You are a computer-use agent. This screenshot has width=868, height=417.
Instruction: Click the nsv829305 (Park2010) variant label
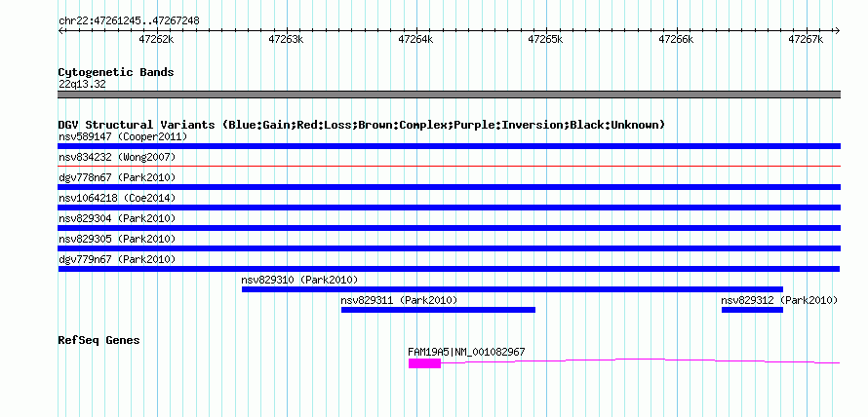[x=117, y=239]
